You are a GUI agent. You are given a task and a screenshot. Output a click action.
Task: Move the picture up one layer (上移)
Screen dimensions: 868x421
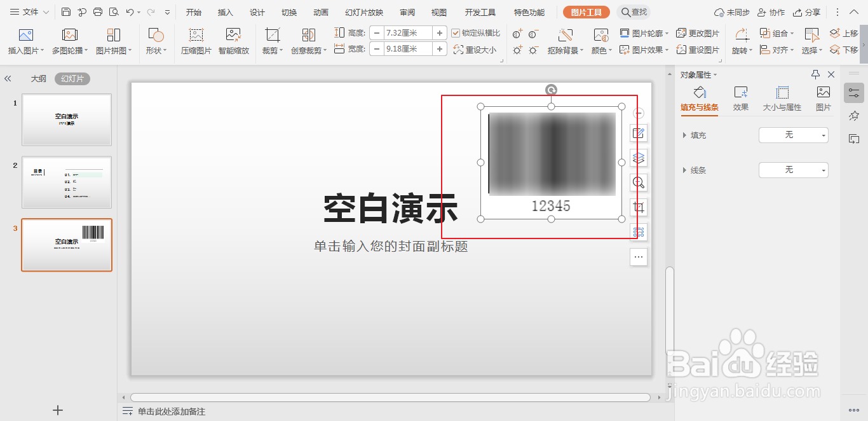pyautogui.click(x=844, y=33)
